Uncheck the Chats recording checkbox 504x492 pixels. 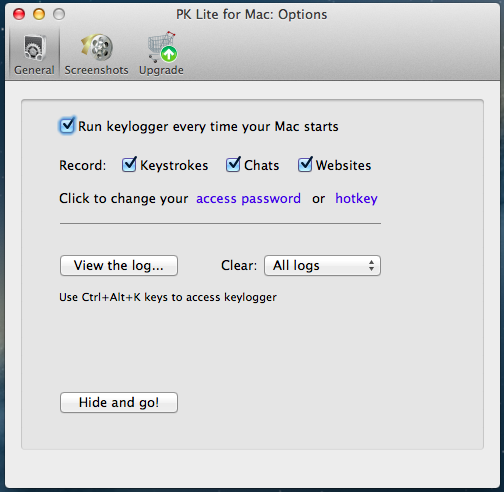click(x=233, y=164)
